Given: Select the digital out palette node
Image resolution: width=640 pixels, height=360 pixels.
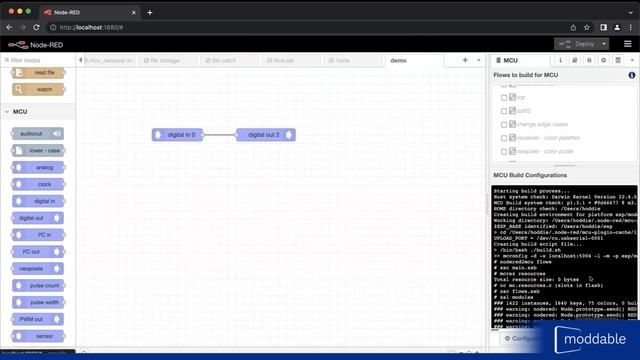Looking at the screenshot, I should click(38, 218).
